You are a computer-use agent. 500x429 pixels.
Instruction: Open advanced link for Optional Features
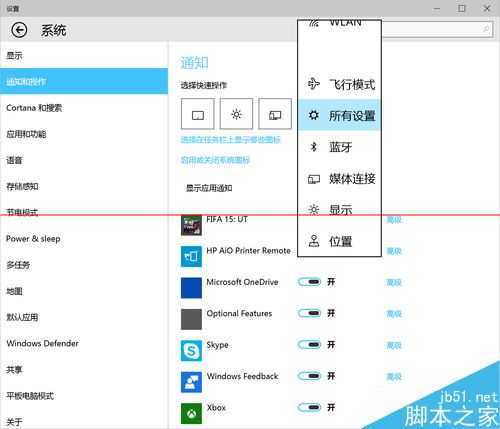394,314
